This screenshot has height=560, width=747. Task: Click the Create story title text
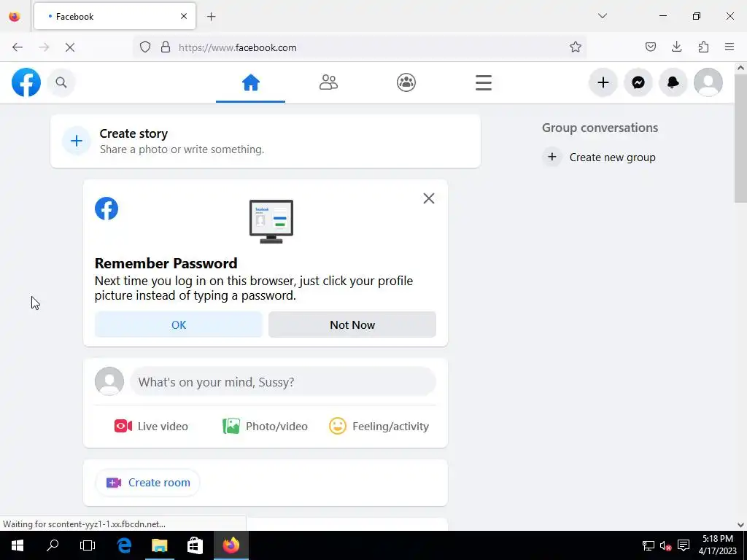[x=133, y=134]
